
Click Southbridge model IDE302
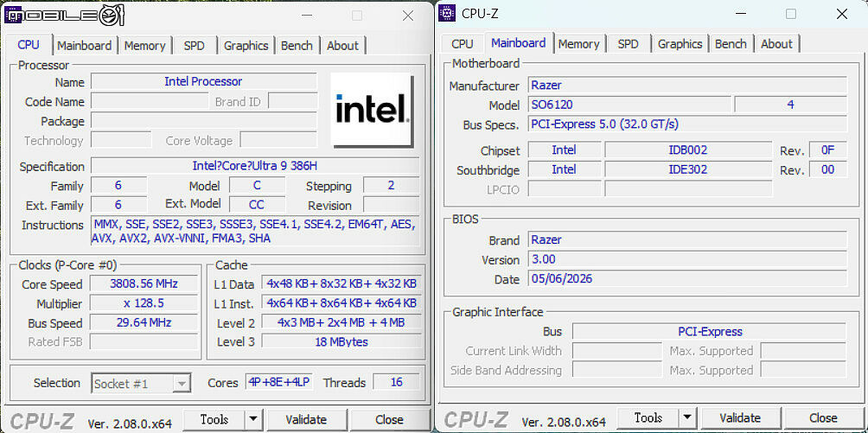pyautogui.click(x=688, y=169)
